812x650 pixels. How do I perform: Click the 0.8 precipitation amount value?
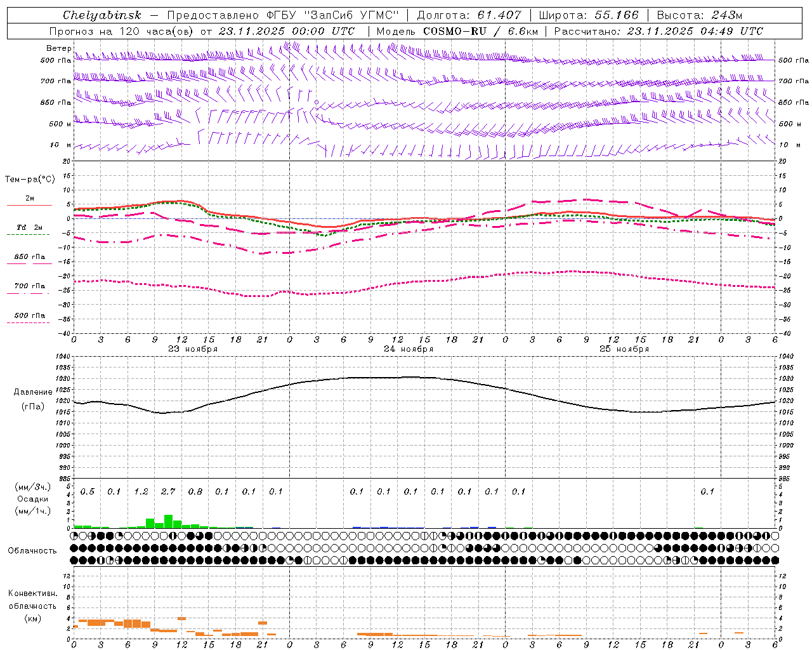(x=195, y=491)
